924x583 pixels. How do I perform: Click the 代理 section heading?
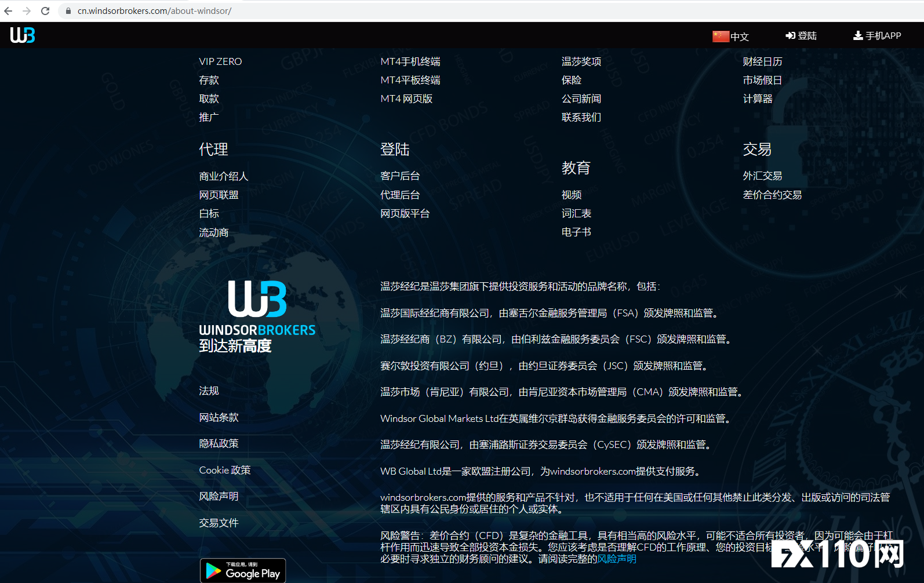[x=214, y=150]
